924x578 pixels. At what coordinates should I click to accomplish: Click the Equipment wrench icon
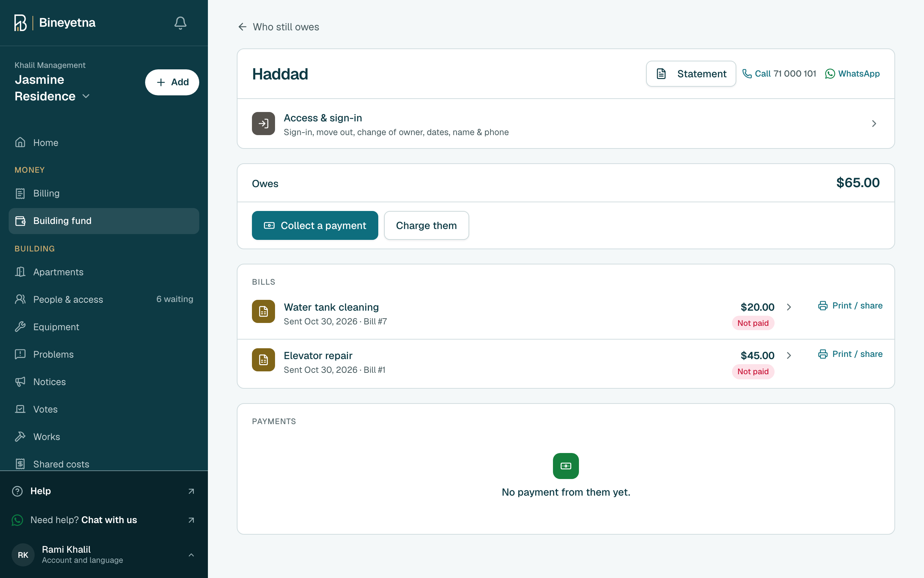pyautogui.click(x=20, y=327)
